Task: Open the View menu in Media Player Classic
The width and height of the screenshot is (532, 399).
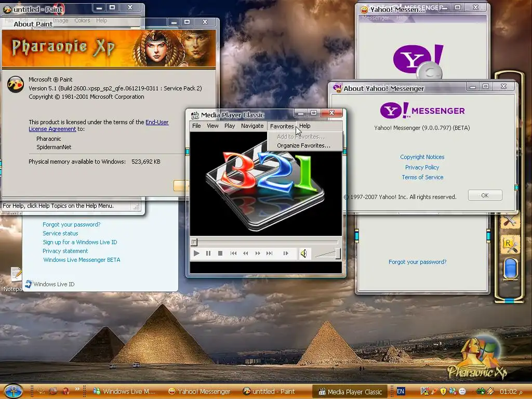Action: (x=212, y=126)
